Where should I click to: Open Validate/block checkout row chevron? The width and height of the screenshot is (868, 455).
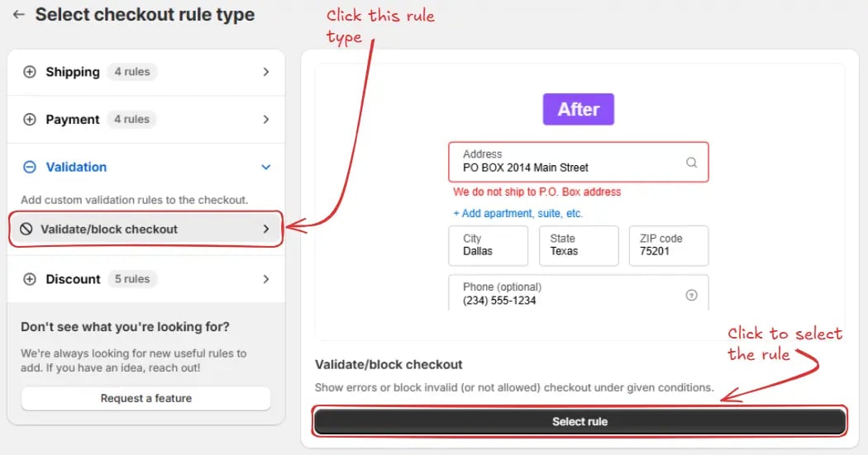(x=266, y=229)
